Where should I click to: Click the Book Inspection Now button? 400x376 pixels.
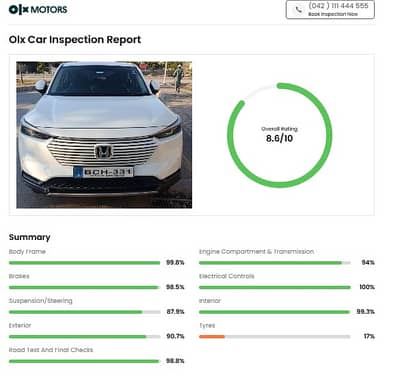[x=330, y=10]
